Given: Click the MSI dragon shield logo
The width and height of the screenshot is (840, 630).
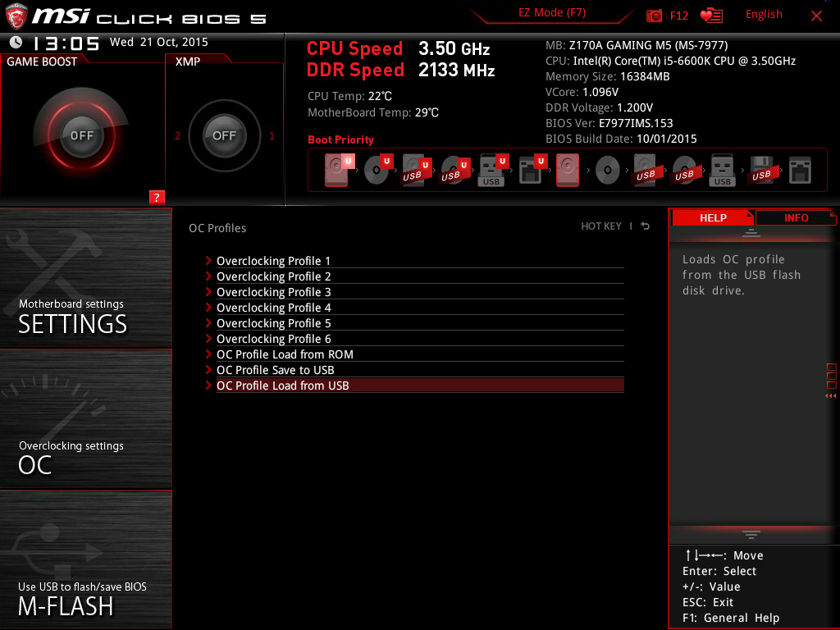Looking at the screenshot, I should tap(16, 16).
